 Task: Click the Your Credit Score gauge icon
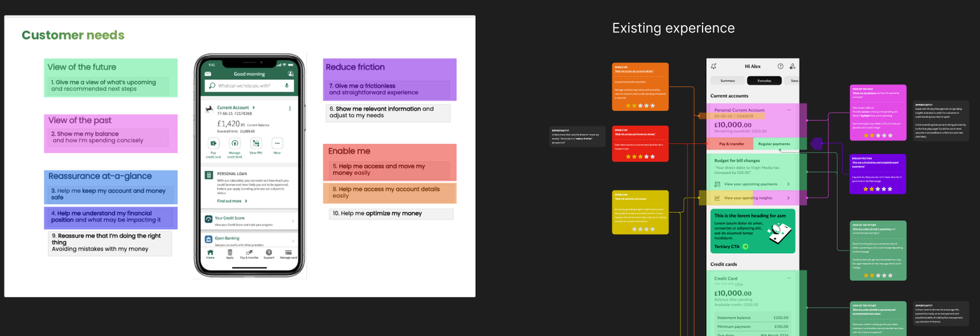point(209,219)
